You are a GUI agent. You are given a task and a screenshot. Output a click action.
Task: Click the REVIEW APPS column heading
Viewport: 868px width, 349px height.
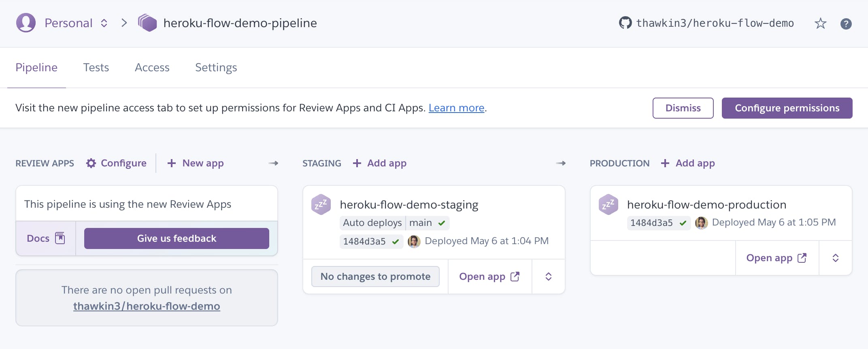tap(45, 163)
